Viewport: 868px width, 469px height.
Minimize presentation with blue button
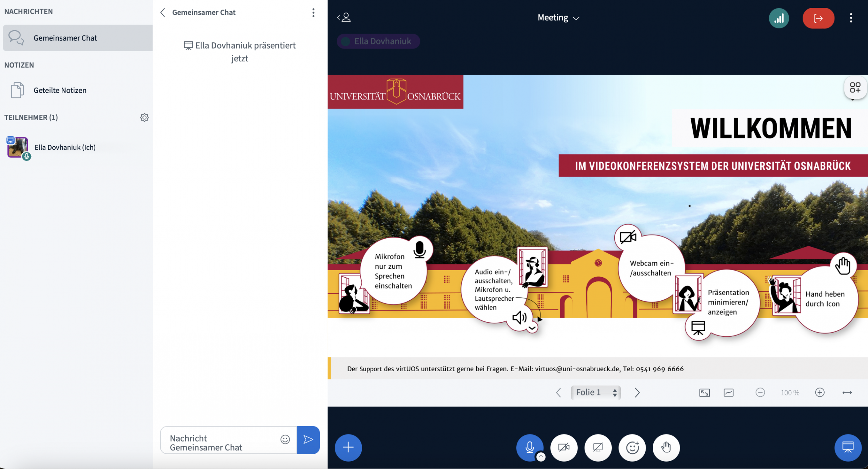[x=848, y=448]
